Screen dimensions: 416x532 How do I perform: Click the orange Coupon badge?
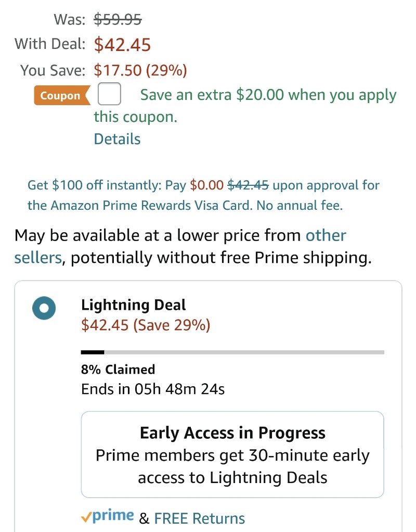[x=62, y=95]
